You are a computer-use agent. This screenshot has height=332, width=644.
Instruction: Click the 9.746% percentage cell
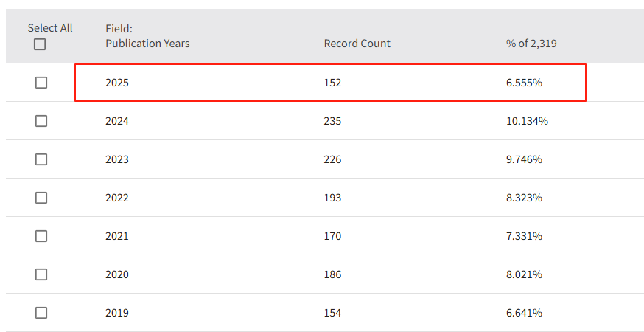click(x=524, y=159)
